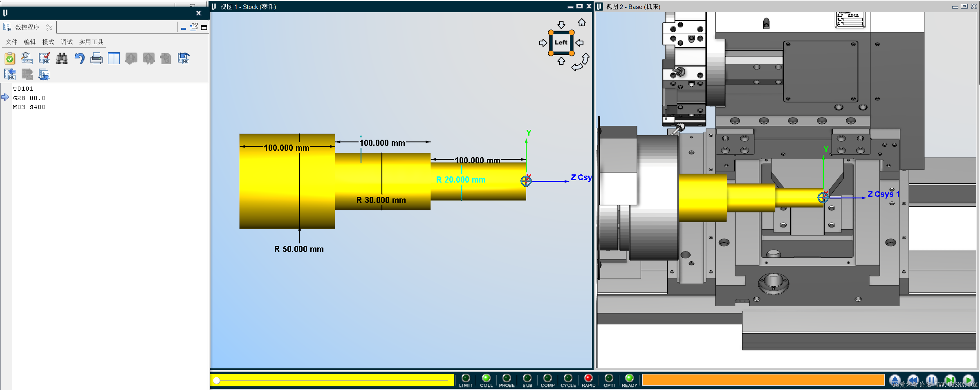Click the clipboard check icon in NC toolbar
The height and width of the screenshot is (390, 980).
point(10,59)
